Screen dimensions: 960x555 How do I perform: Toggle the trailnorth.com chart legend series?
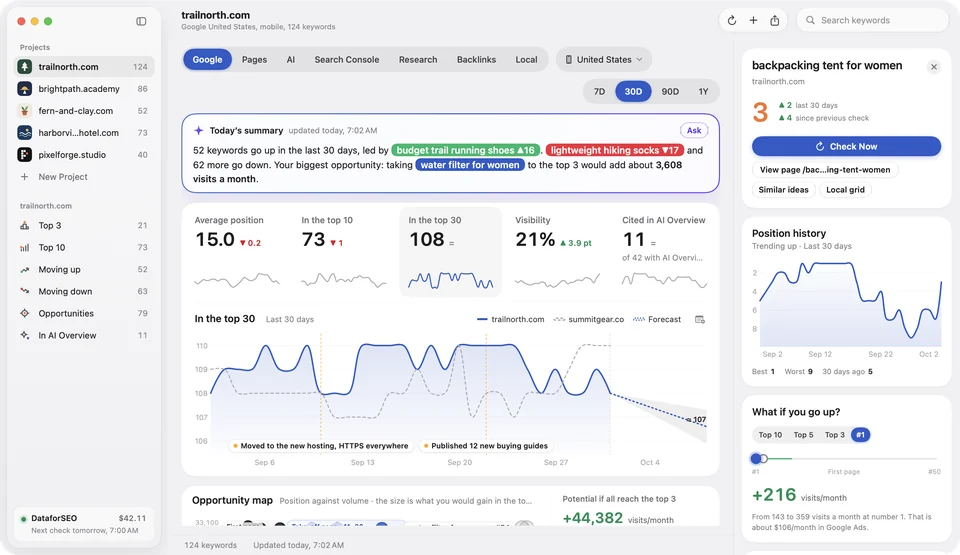511,319
